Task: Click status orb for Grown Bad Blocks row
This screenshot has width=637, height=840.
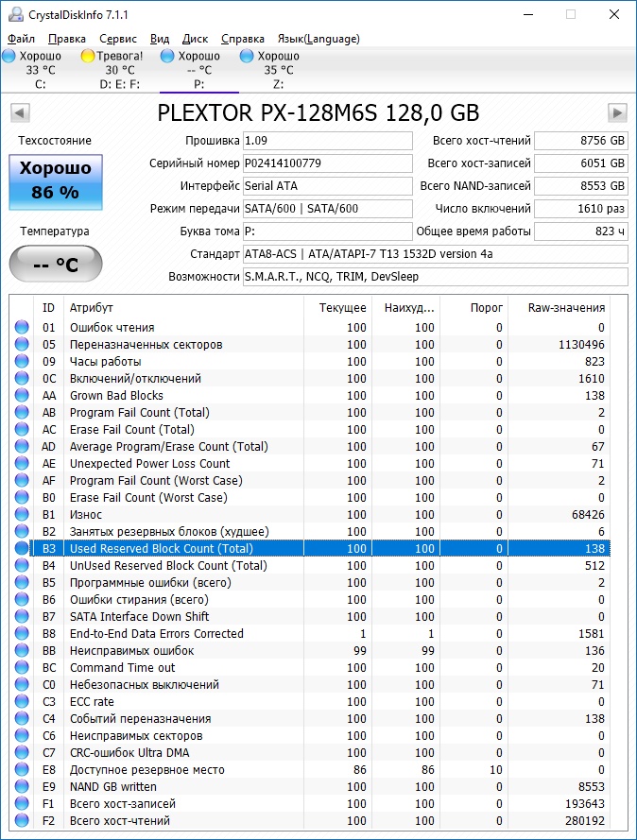Action: tap(22, 395)
